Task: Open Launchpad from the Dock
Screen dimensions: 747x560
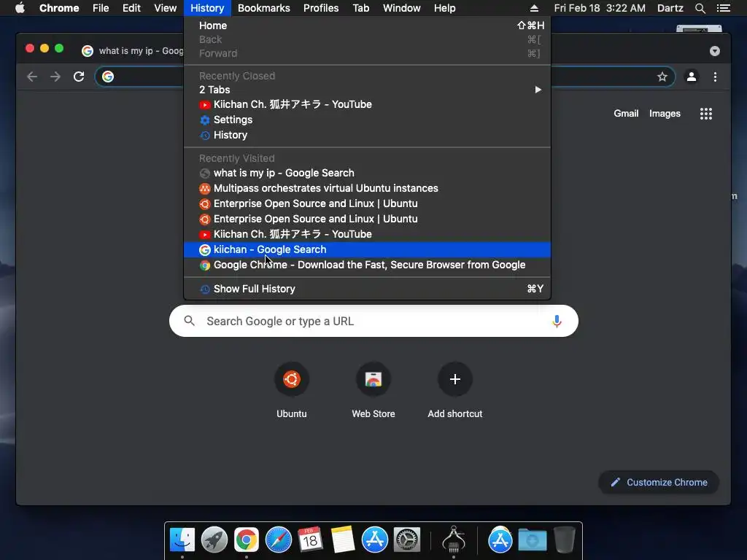Action: pyautogui.click(x=214, y=540)
